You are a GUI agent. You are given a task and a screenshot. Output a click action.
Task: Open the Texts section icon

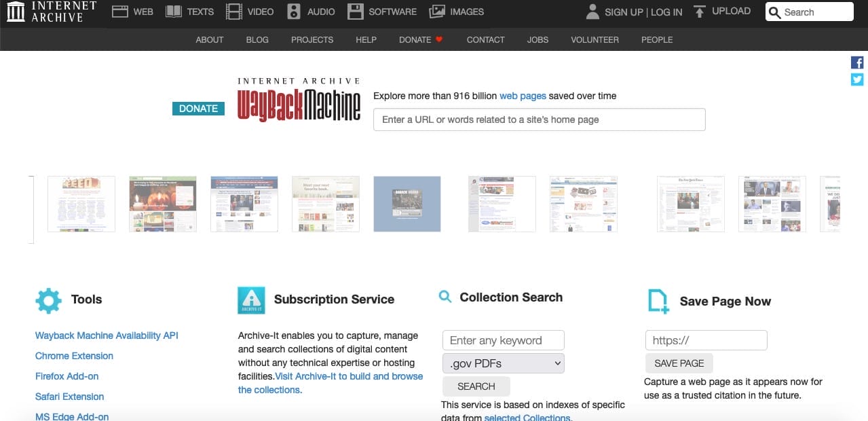click(174, 11)
